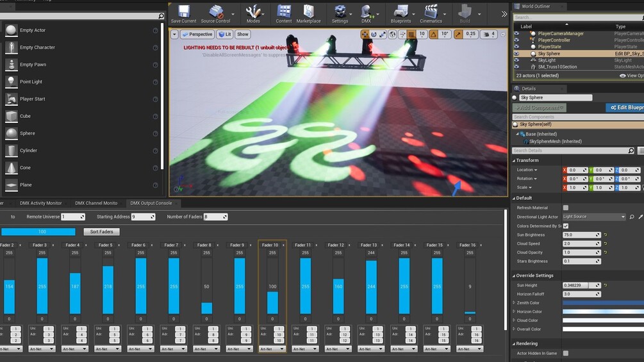The width and height of the screenshot is (644, 362).
Task: Open Cinematics from the toolbar
Action: [431, 12]
